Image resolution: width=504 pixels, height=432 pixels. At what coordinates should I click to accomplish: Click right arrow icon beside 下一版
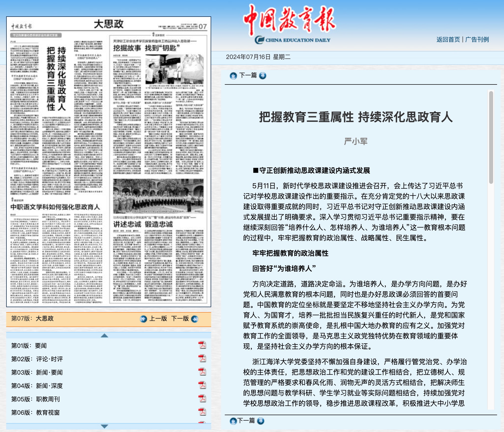point(195,319)
